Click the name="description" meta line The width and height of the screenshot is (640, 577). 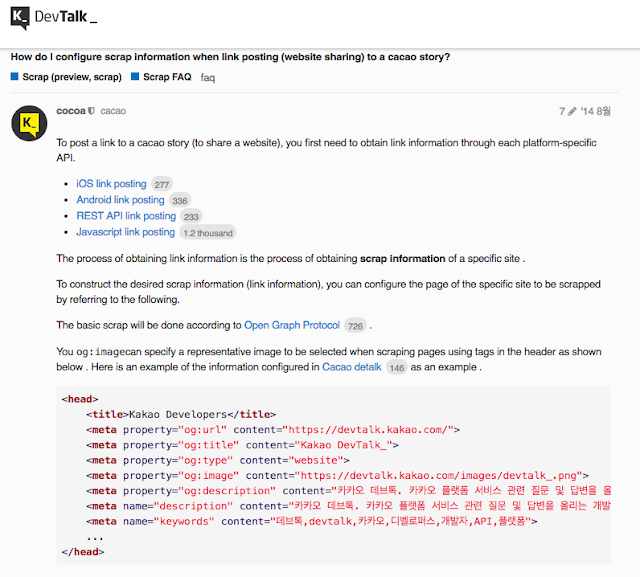[348, 506]
